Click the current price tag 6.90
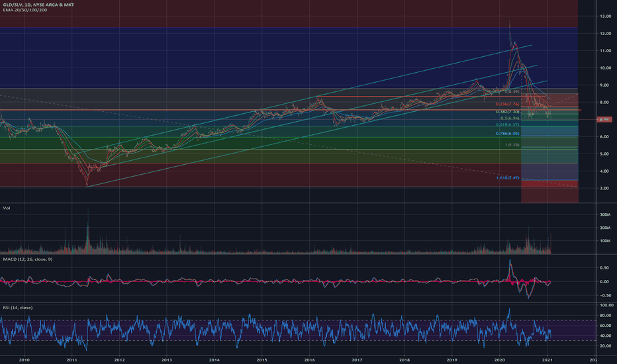Screen dimensions: 617x364 (604, 119)
